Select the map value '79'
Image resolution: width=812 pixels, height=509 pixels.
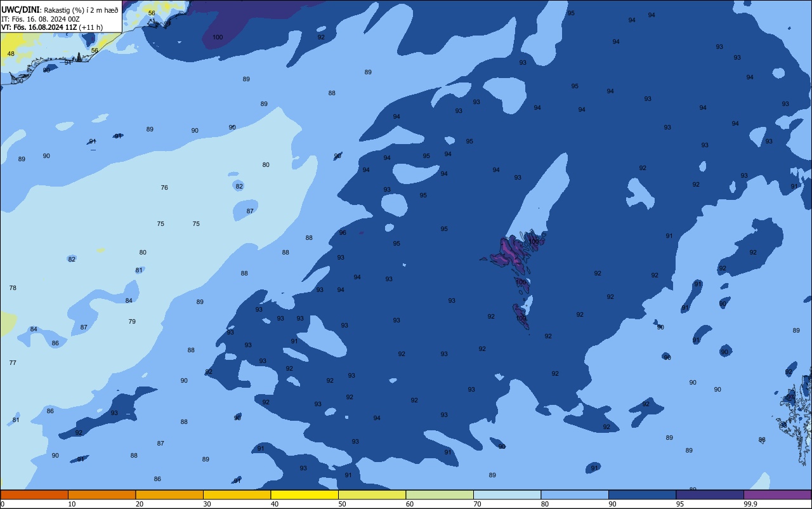132,322
